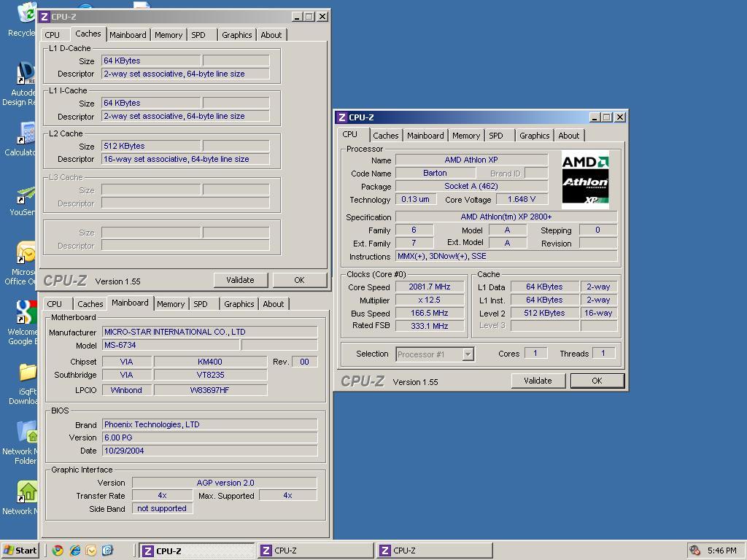Viewport: 747px width, 560px height.
Task: Switch to Caches tab in CPU window
Action: [x=385, y=135]
